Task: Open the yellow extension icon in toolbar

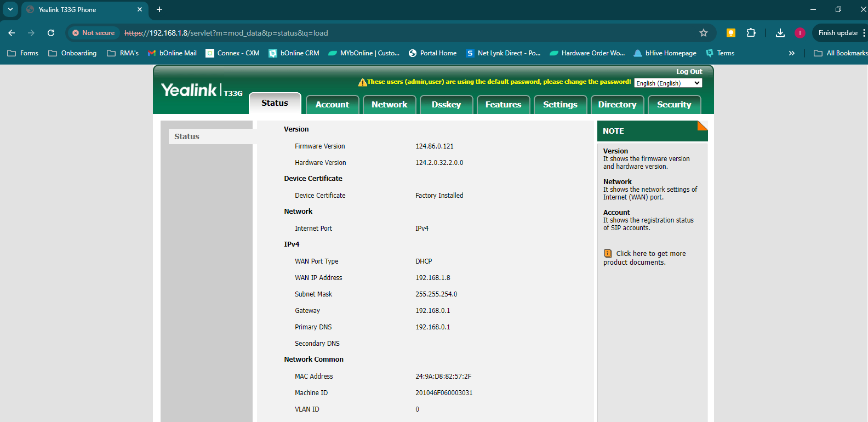Action: pos(730,33)
